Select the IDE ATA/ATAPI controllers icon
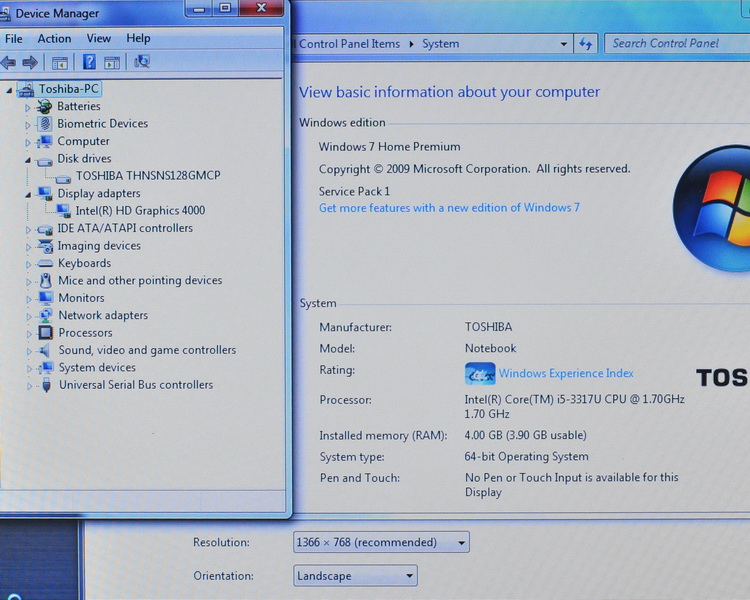 pyautogui.click(x=45, y=229)
